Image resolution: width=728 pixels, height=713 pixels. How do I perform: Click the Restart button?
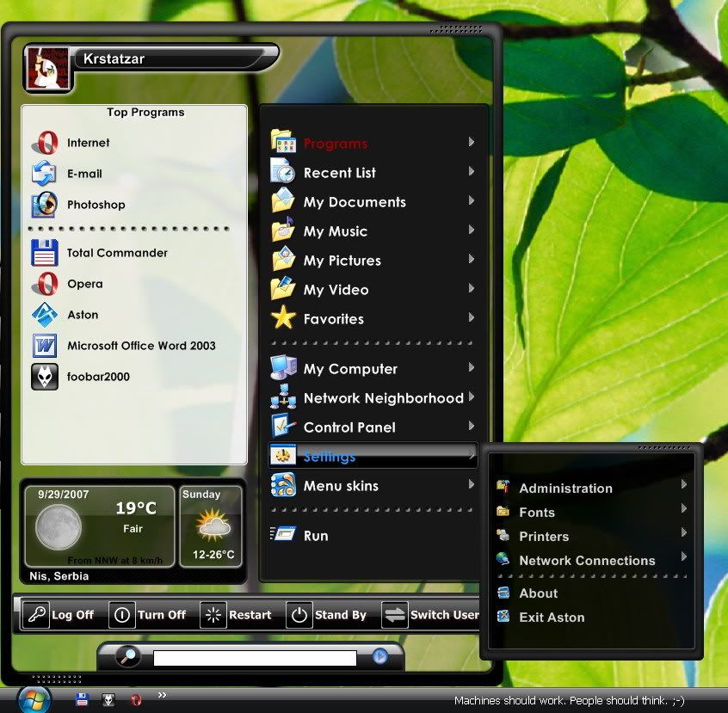(x=237, y=615)
